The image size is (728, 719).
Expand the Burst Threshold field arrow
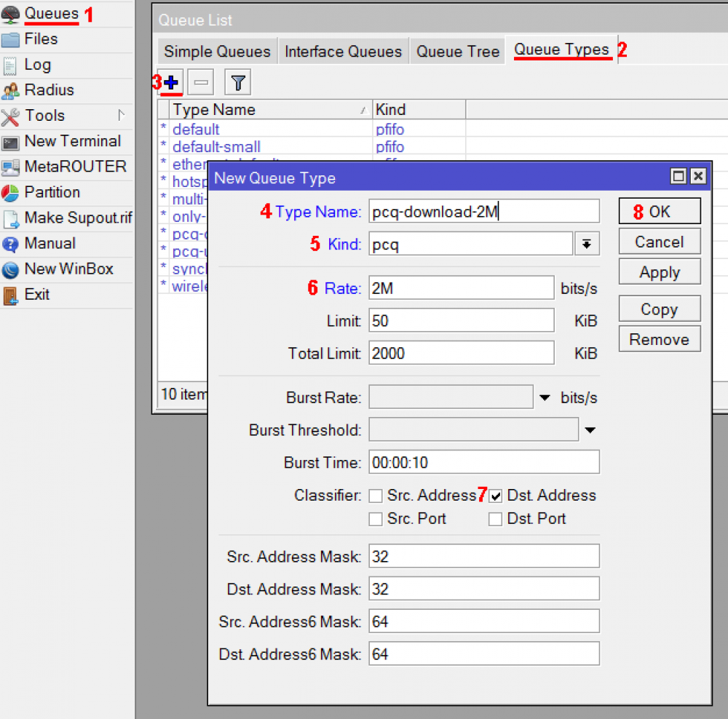(590, 430)
